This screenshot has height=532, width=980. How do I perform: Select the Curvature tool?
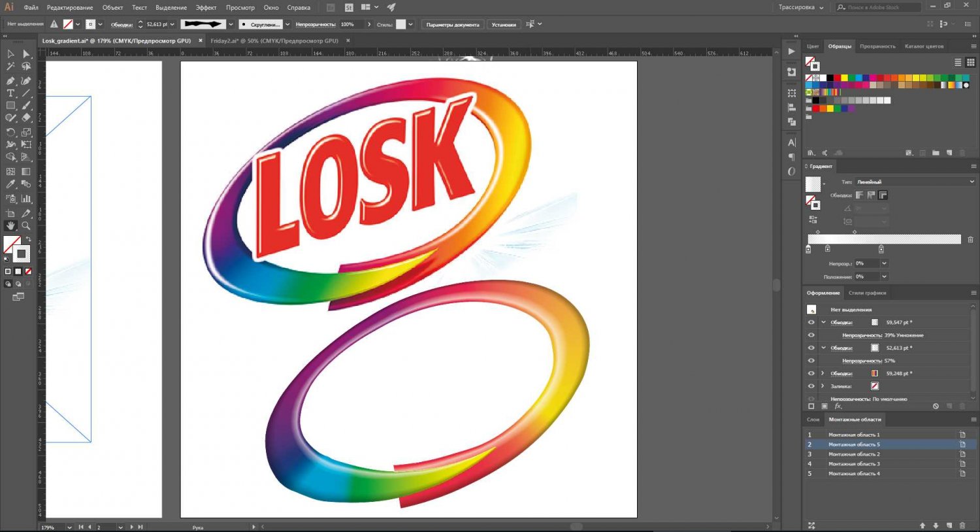[x=26, y=81]
